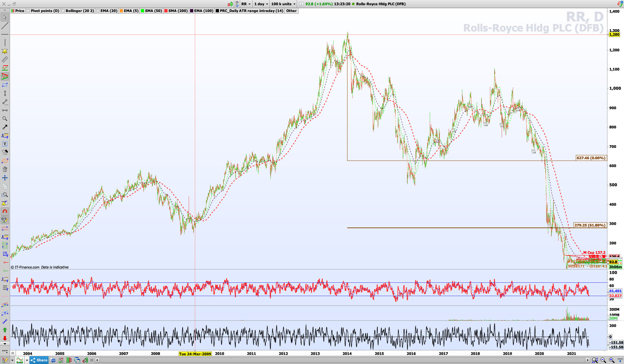Click the chart horizontal scrollbar track

(342, 360)
